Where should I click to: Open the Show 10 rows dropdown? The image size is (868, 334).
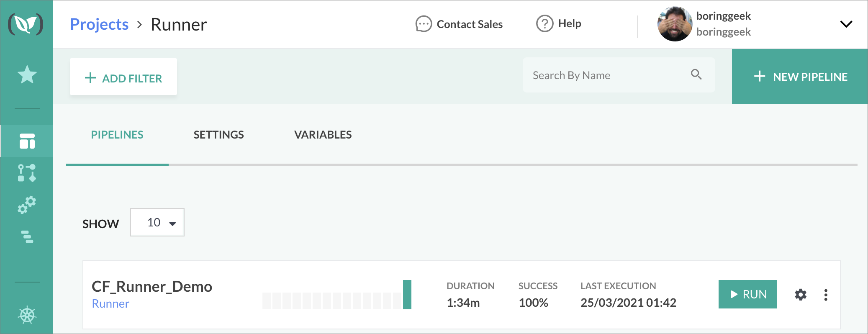coord(157,222)
